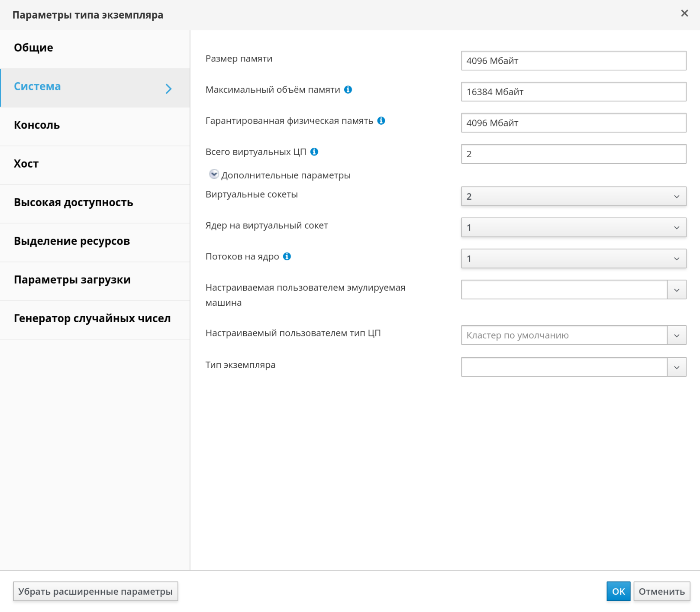Image resolution: width=700 pixels, height=612 pixels.
Task: Select the Генератор случайных чисел tab
Action: (92, 319)
